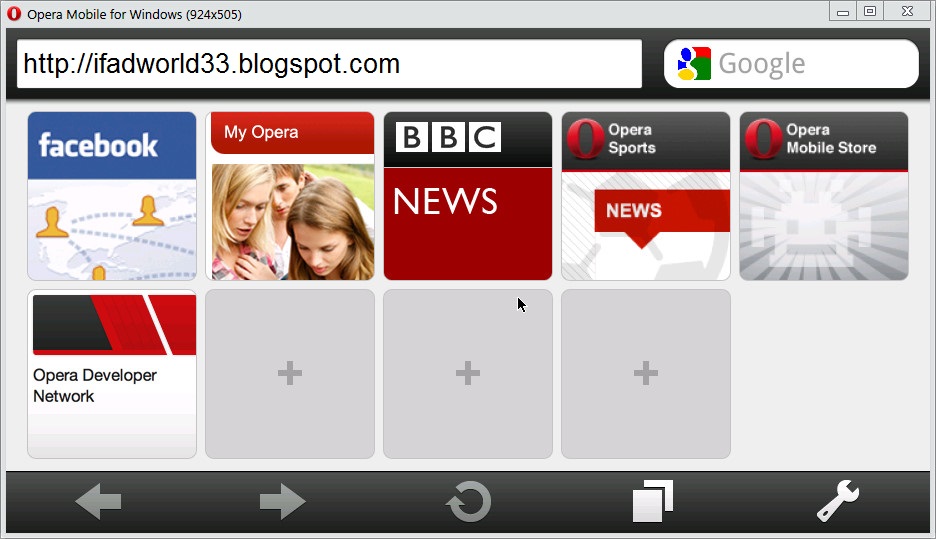Reload the page using the refresh icon
The image size is (936, 539).
pyautogui.click(x=469, y=501)
